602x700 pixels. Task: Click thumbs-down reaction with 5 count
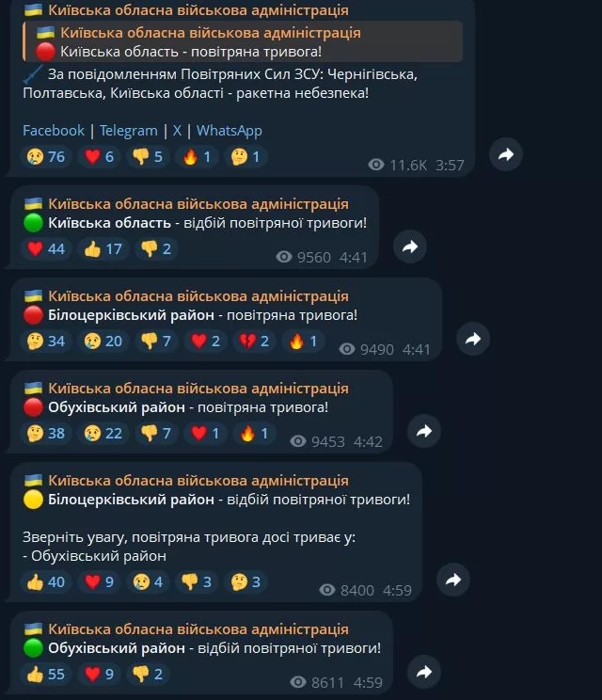[148, 157]
